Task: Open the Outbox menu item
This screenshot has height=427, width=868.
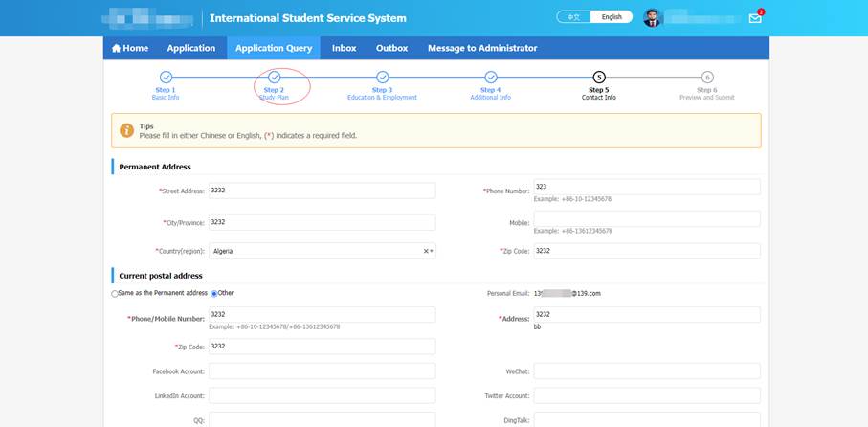Action: 391,48
